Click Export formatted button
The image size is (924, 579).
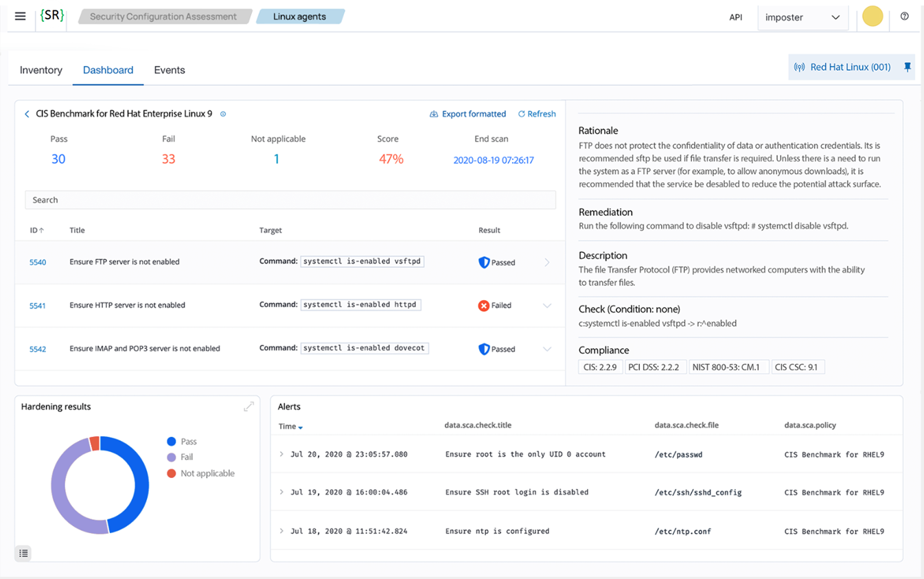pos(467,114)
